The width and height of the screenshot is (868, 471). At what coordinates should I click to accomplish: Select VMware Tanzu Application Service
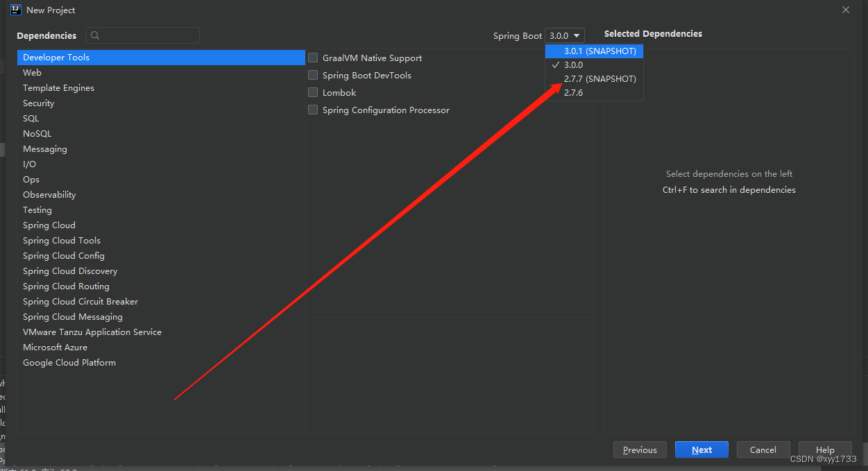(x=161, y=332)
